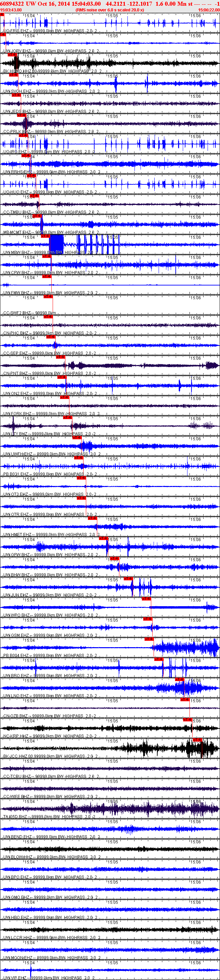This screenshot has height=980, width=220.
Task: Click the UW.CPW EHZ station label
Action: pos(51,273)
